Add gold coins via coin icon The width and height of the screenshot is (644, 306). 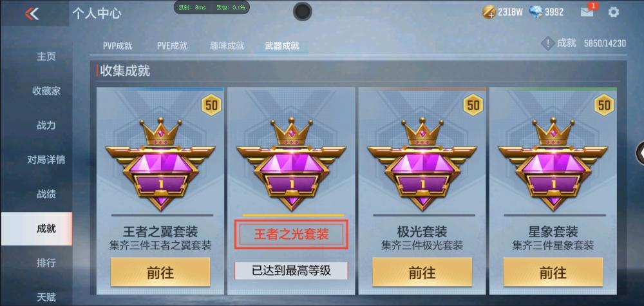tap(488, 12)
